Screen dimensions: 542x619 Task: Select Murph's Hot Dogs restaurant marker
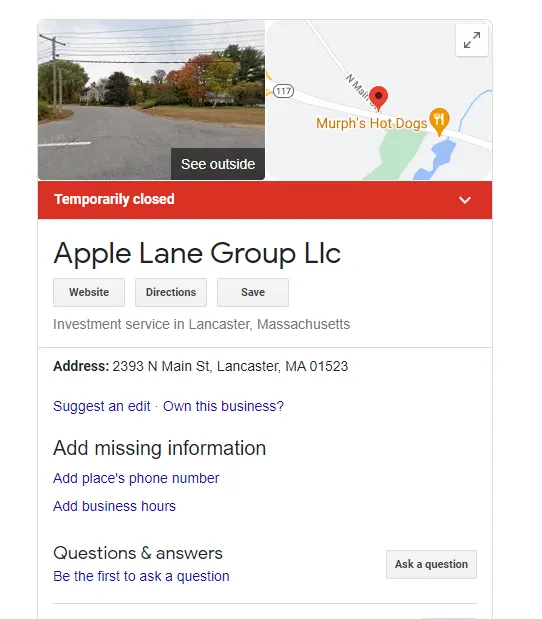click(439, 121)
